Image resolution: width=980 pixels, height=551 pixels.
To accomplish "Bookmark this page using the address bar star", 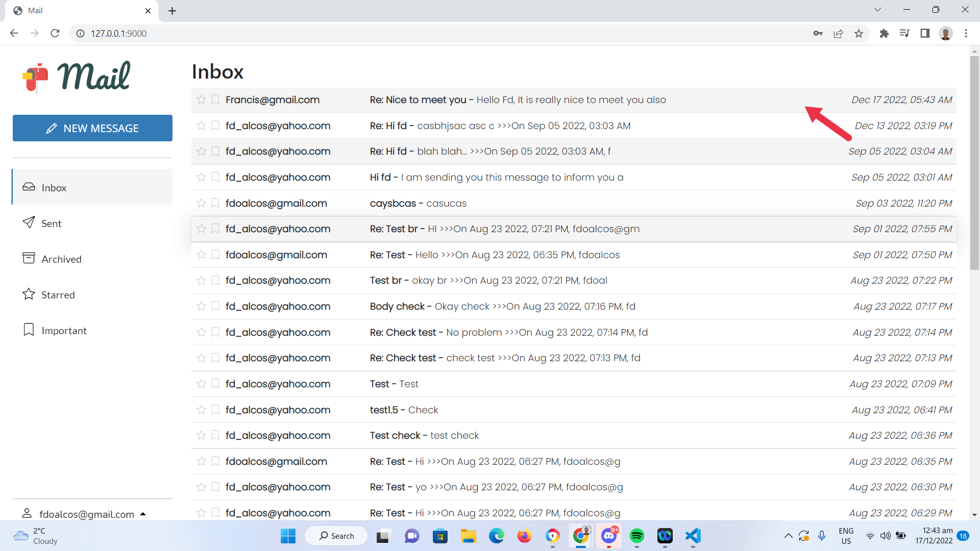I will tap(859, 33).
